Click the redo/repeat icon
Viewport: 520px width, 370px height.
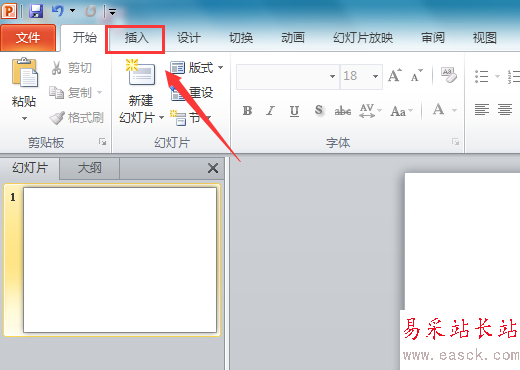click(x=90, y=11)
